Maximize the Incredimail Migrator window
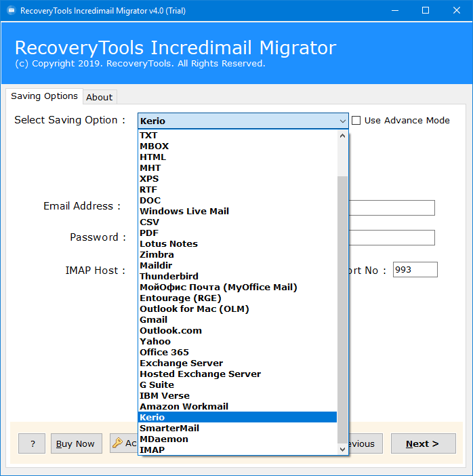Screen dimensions: 473x476 [x=426, y=11]
